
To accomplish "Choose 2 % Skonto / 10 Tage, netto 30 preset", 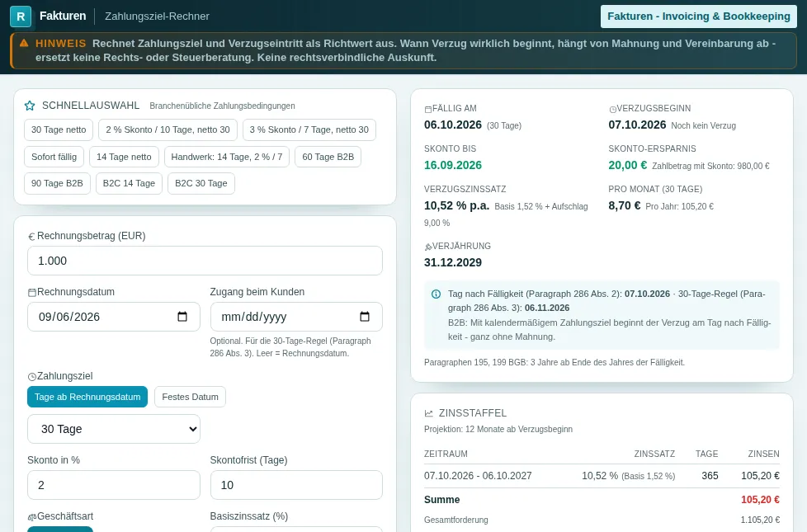I will 168,129.
